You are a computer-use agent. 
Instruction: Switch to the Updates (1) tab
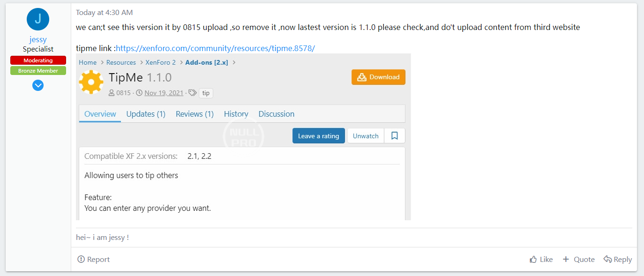[x=146, y=114]
